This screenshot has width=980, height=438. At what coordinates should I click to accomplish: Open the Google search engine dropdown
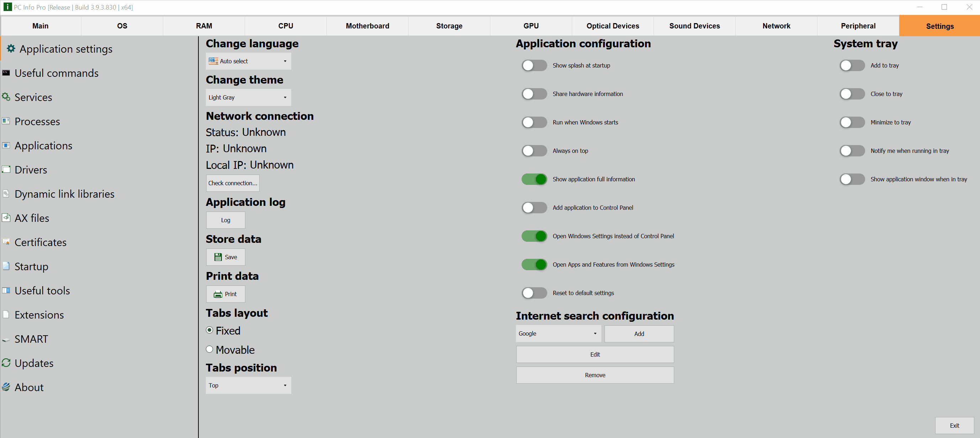559,334
